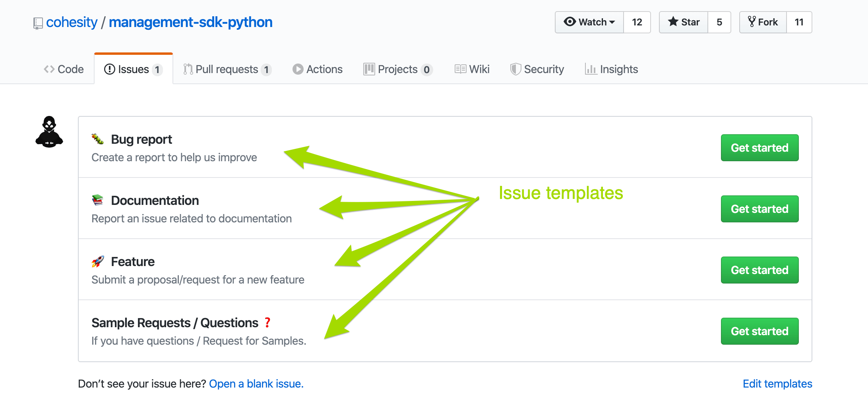Open the Pull requests tab

click(x=227, y=69)
